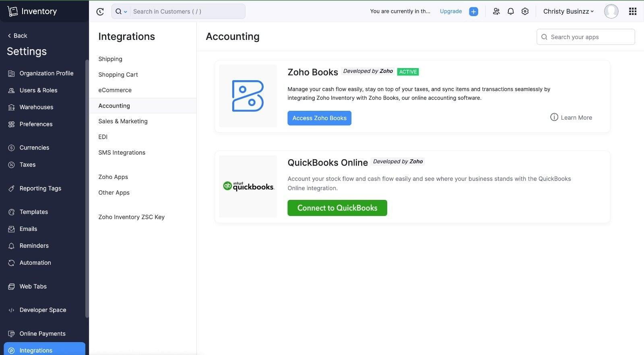Viewport: 644px width, 355px height.
Task: Click the Online Payments icon
Action: (x=11, y=334)
